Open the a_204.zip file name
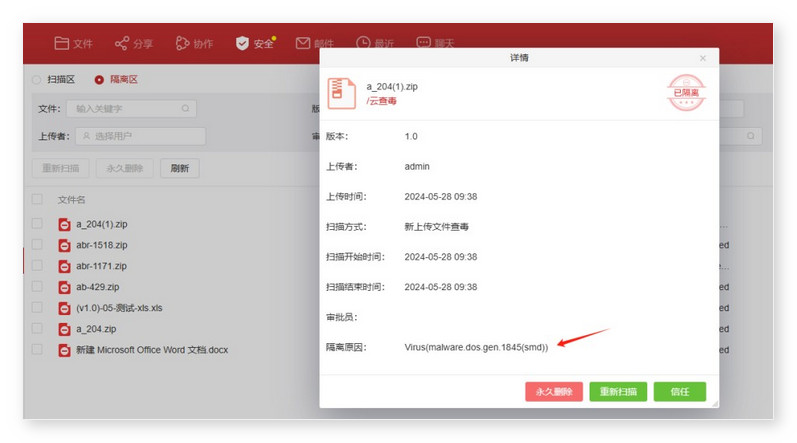 point(96,329)
